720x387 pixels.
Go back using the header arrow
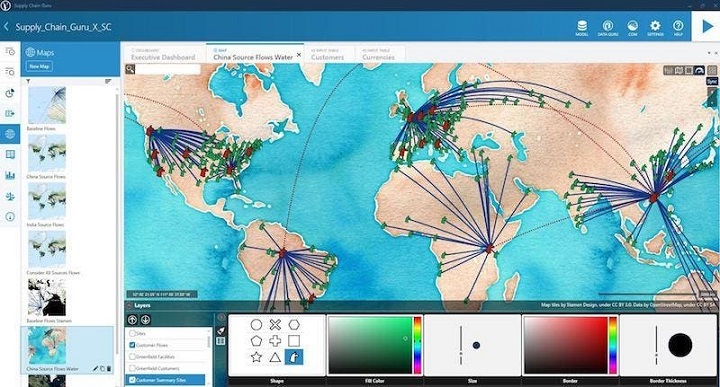[x=6, y=27]
